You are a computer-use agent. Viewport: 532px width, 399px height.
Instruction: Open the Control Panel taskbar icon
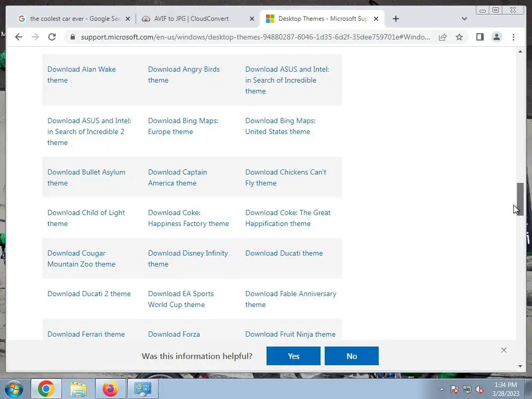click(142, 389)
